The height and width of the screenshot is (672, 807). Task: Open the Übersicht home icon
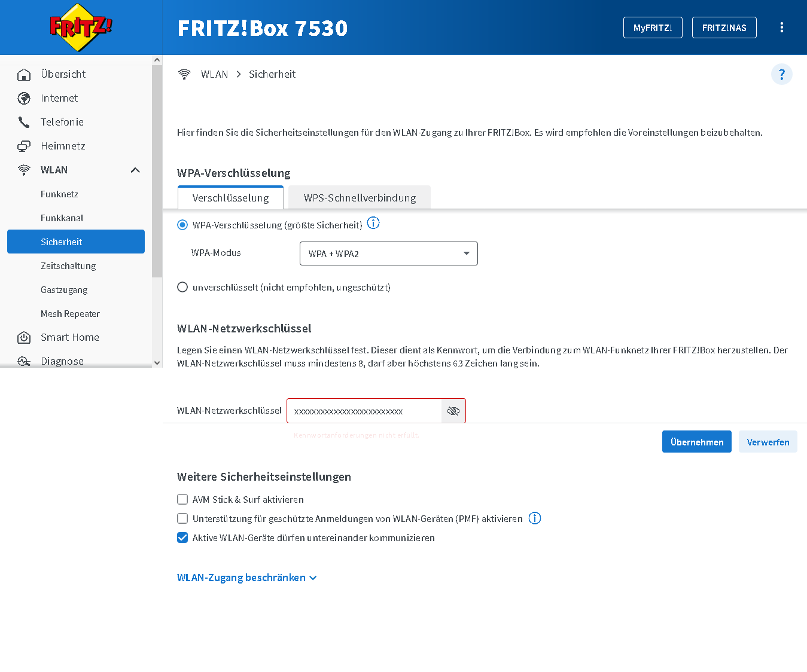[x=24, y=74]
